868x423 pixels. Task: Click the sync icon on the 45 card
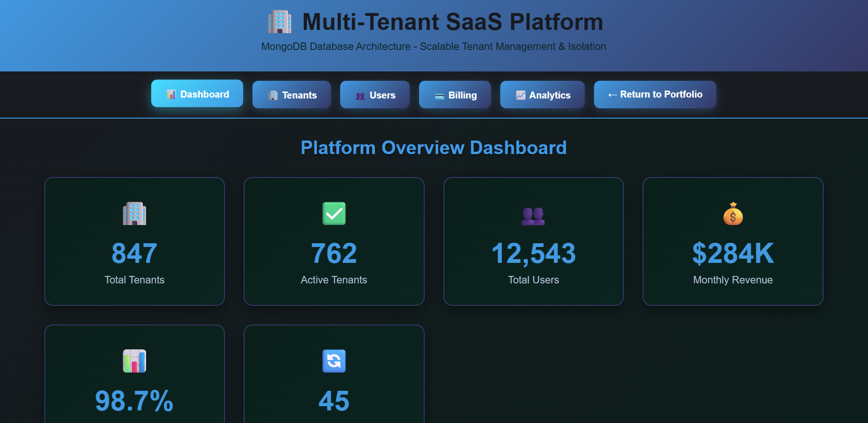pos(334,360)
